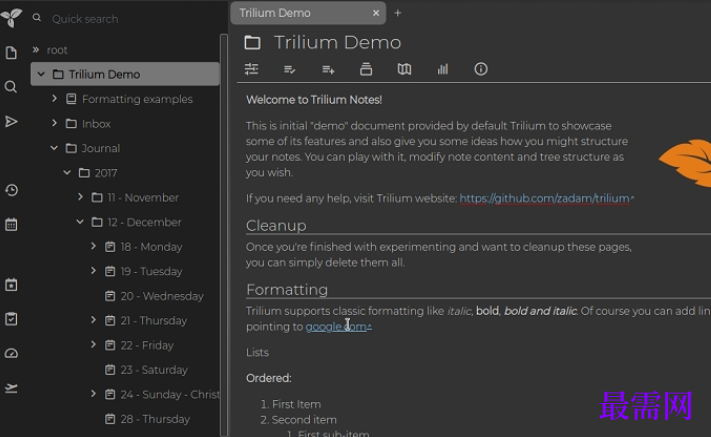The image size is (711, 437).
Task: Expand the 11 - November node
Action: point(80,197)
